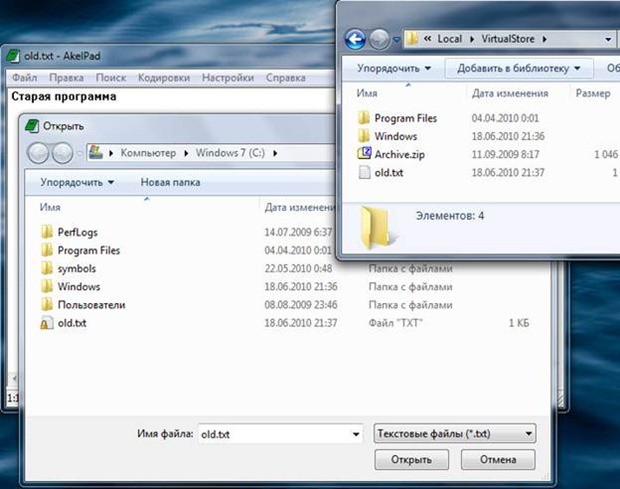The width and height of the screenshot is (620, 489).
Task: Click the Archive.zip file icon
Action: [x=364, y=154]
